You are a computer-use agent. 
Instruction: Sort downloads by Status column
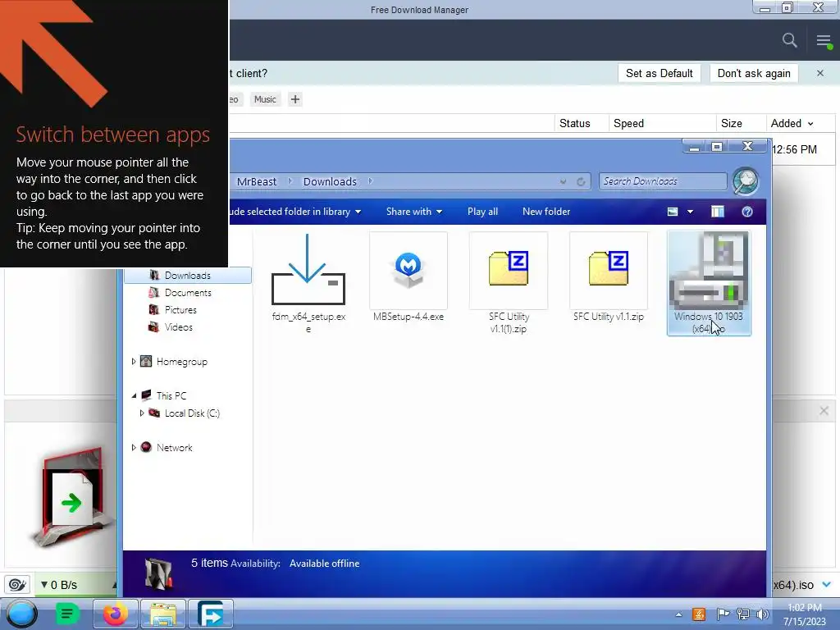click(575, 123)
